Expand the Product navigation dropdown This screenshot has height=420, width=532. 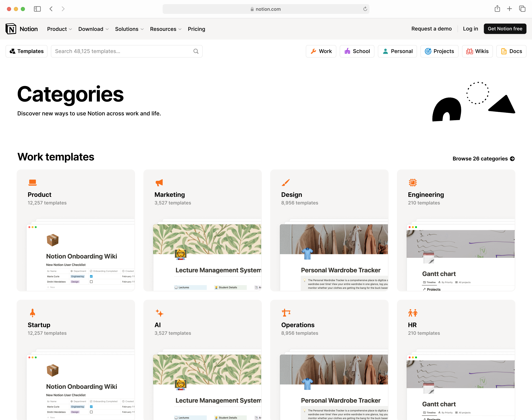pos(59,29)
